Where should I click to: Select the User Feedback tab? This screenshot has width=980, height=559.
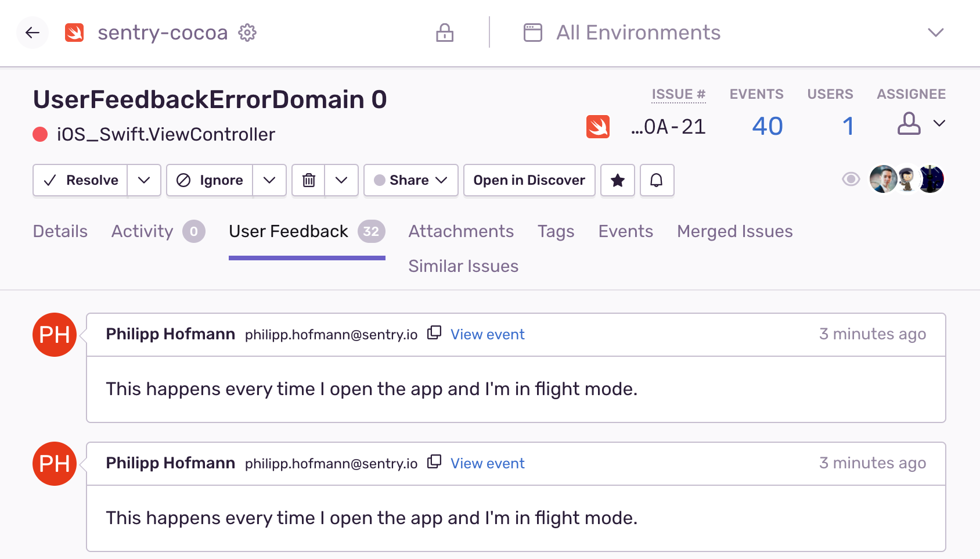pos(307,231)
